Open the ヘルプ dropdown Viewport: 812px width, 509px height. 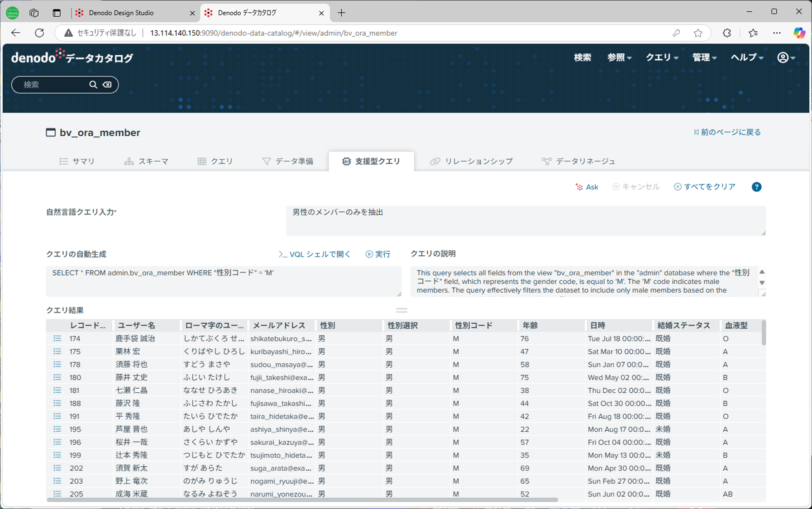746,57
